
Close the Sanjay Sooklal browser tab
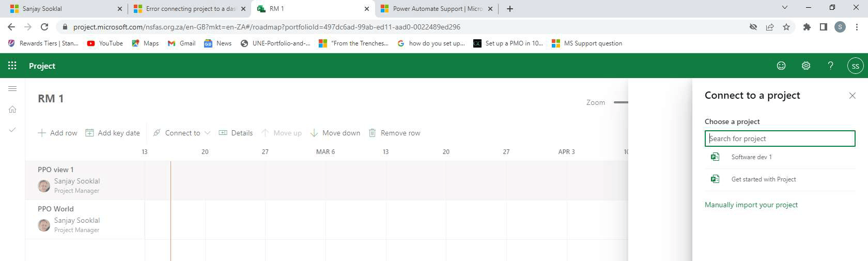click(x=120, y=9)
